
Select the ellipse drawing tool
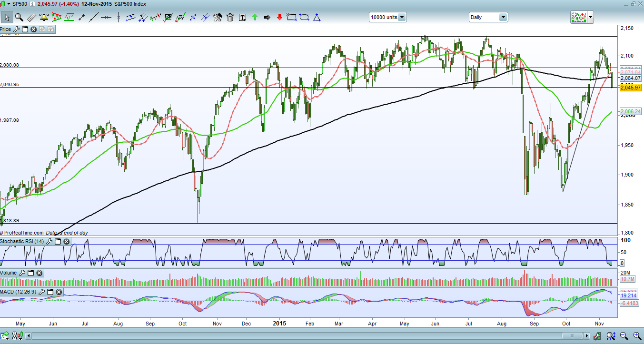304,18
